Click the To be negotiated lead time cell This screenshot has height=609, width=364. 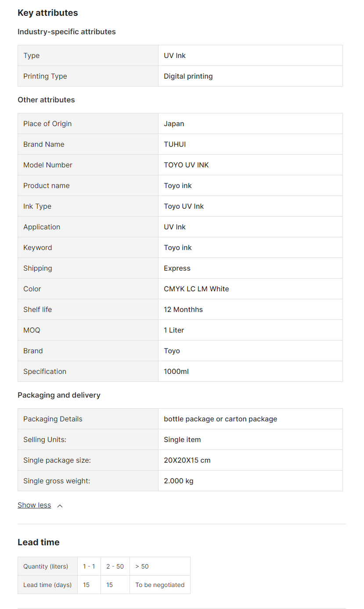(160, 585)
